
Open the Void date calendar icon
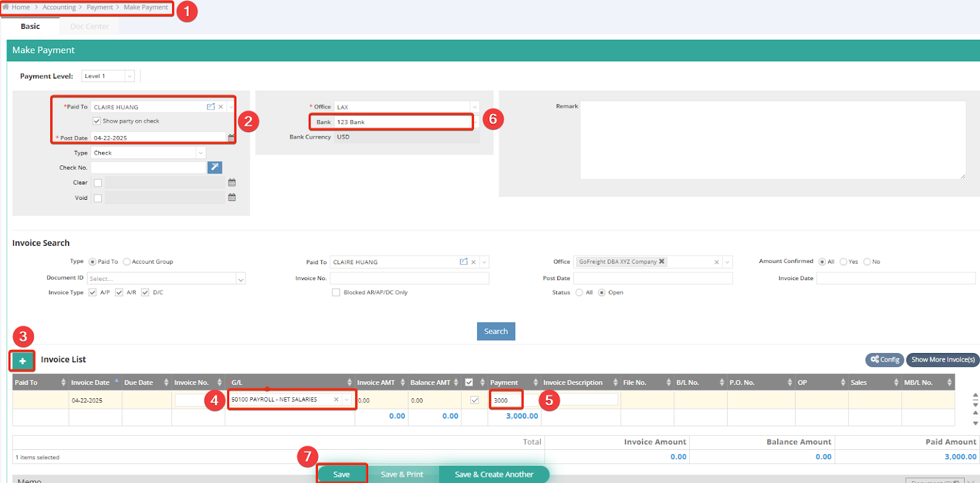(x=232, y=197)
